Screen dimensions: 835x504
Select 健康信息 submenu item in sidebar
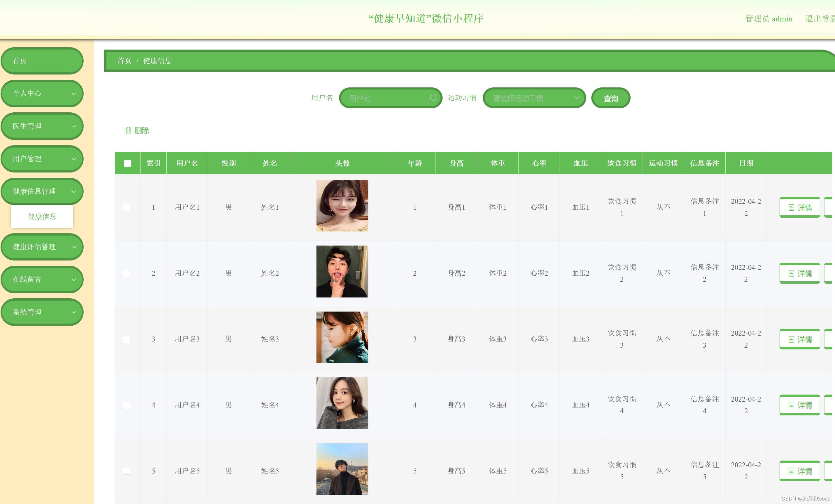42,217
